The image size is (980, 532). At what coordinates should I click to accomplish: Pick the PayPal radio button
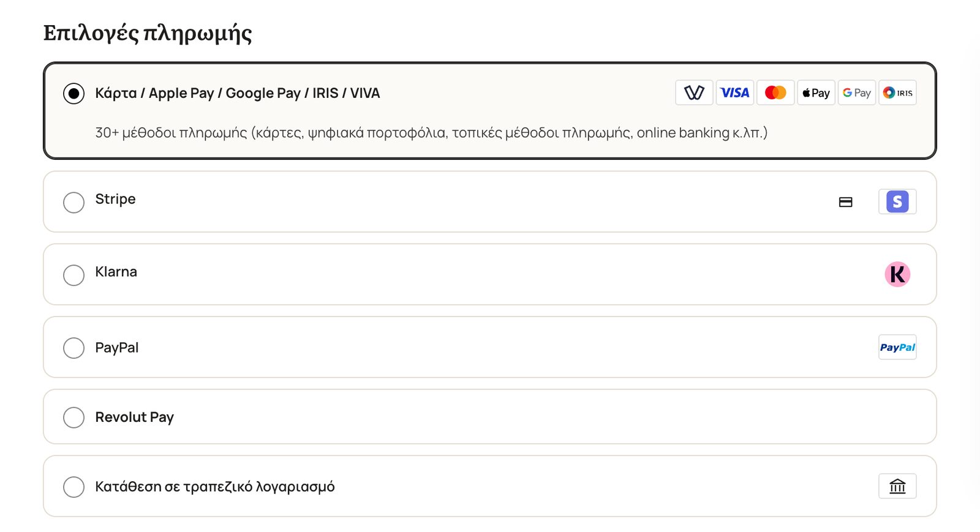tap(73, 348)
